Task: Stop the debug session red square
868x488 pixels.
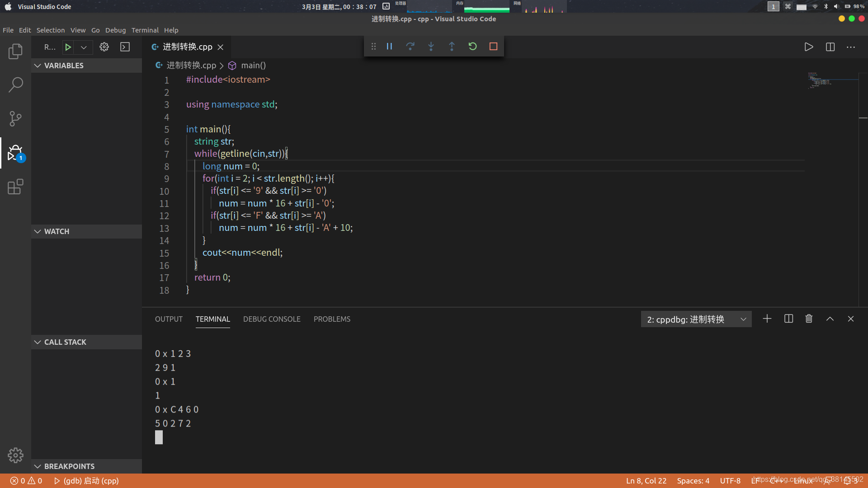Action: pyautogui.click(x=493, y=47)
